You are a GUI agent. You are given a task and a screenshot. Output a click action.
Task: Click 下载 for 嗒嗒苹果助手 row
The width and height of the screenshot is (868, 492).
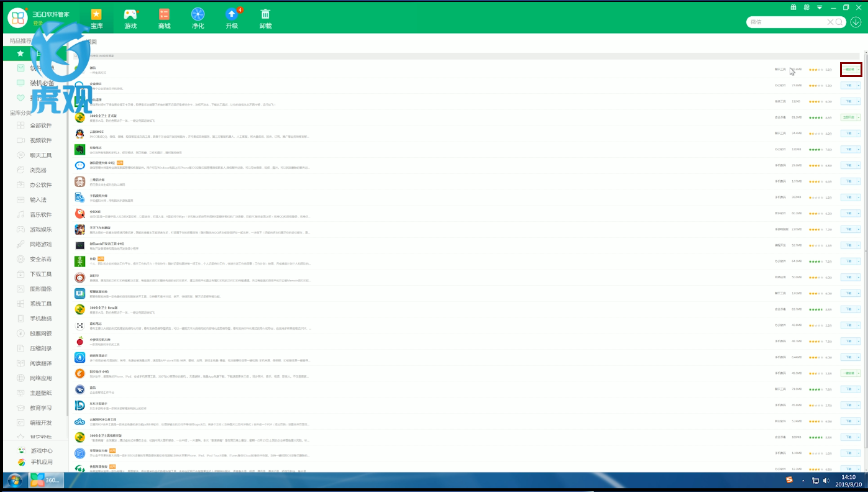(x=849, y=357)
